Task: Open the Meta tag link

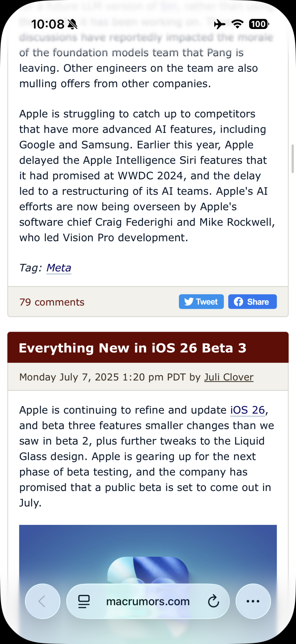Action: tap(59, 268)
